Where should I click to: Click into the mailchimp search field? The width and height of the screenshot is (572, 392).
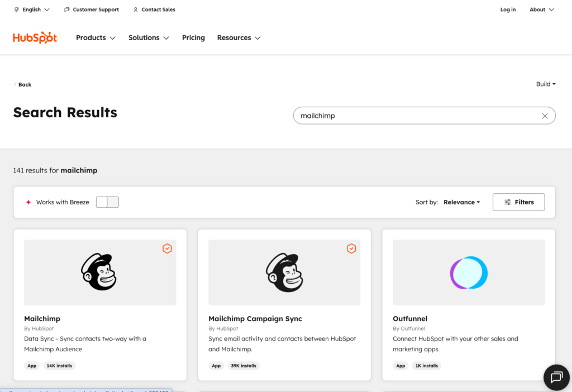pyautogui.click(x=413, y=116)
